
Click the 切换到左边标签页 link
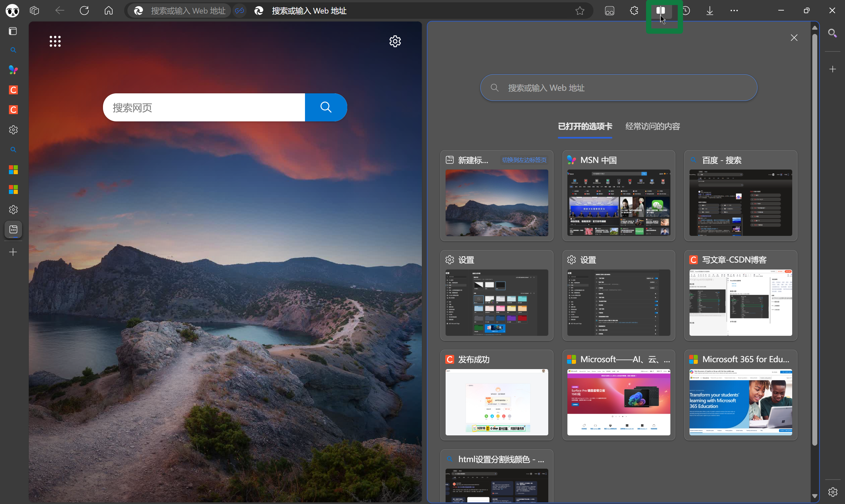point(524,160)
